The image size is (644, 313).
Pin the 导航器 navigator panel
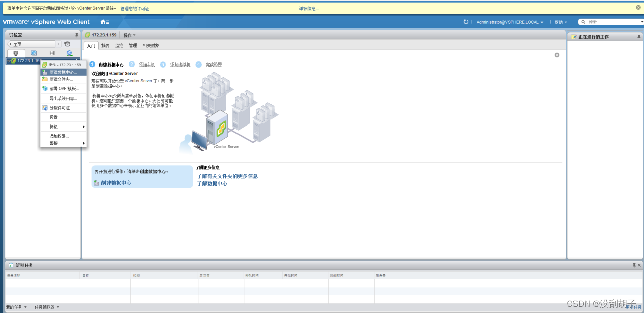[x=77, y=35]
